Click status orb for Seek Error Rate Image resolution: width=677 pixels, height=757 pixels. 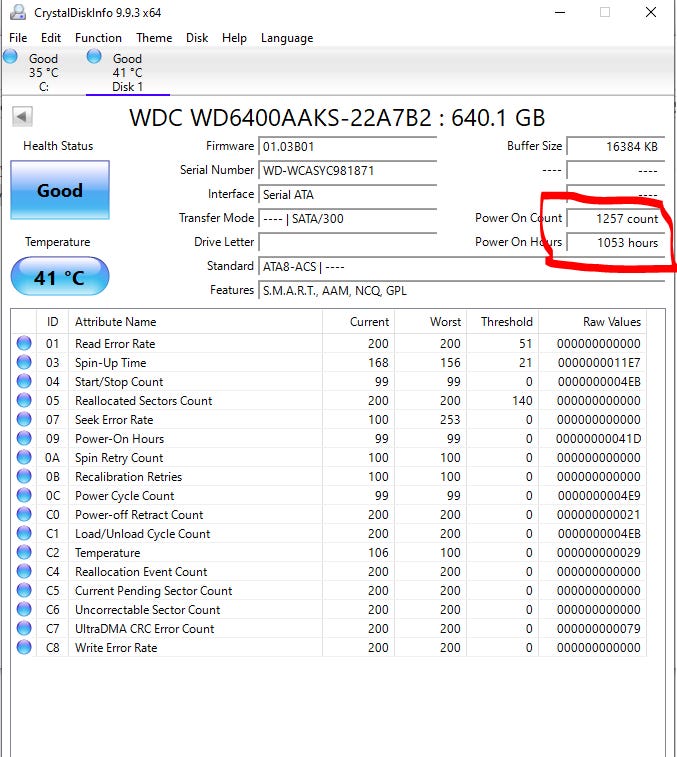coord(24,419)
